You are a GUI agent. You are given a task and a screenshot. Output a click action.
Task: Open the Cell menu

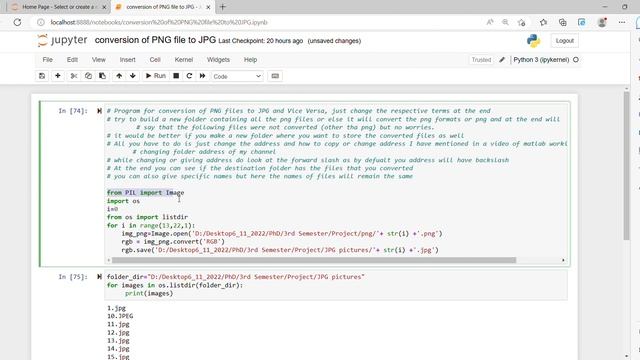pyautogui.click(x=155, y=60)
